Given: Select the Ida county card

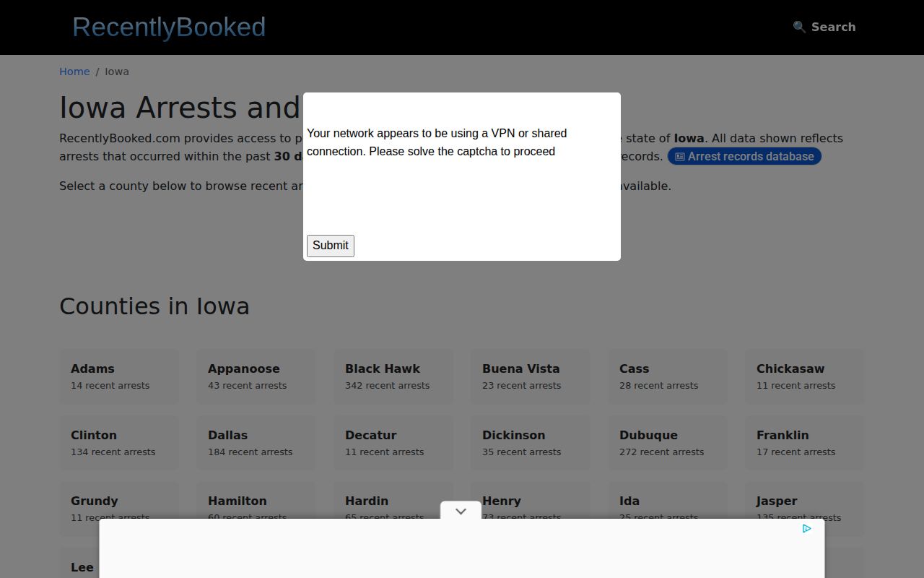Looking at the screenshot, I should (668, 500).
